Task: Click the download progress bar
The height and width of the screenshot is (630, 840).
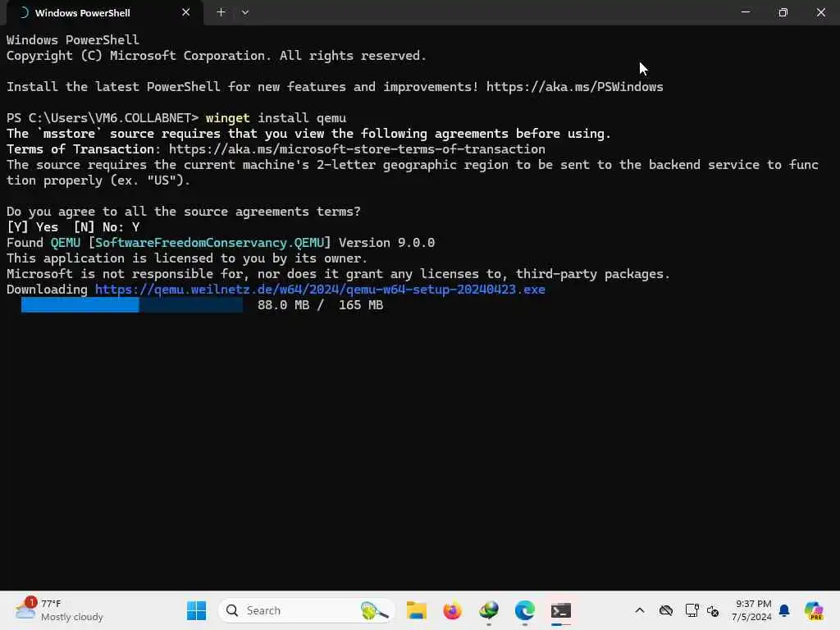Action: 132,305
